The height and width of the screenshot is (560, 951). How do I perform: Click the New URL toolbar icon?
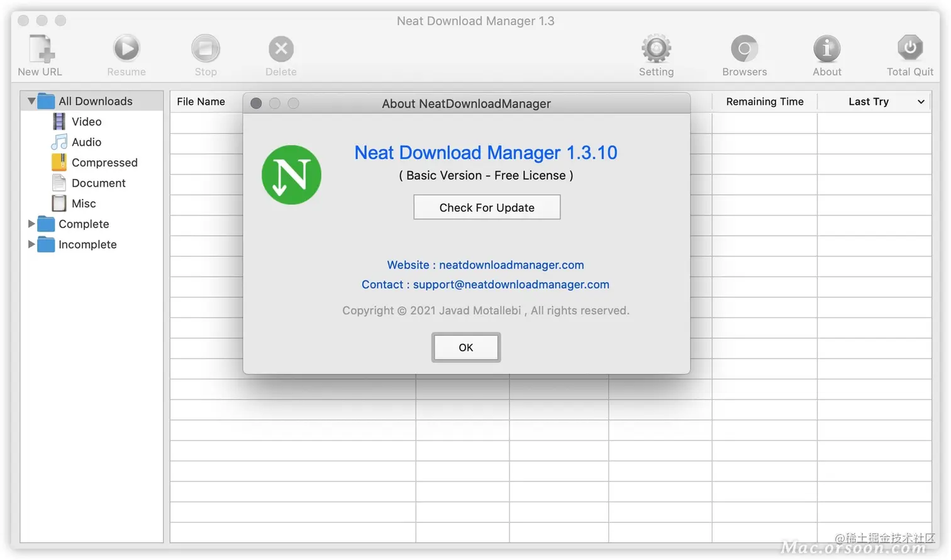[42, 48]
